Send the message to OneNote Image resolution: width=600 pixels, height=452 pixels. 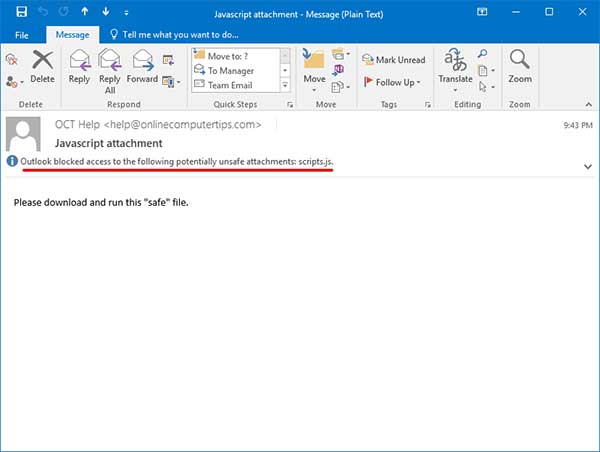coord(338,70)
